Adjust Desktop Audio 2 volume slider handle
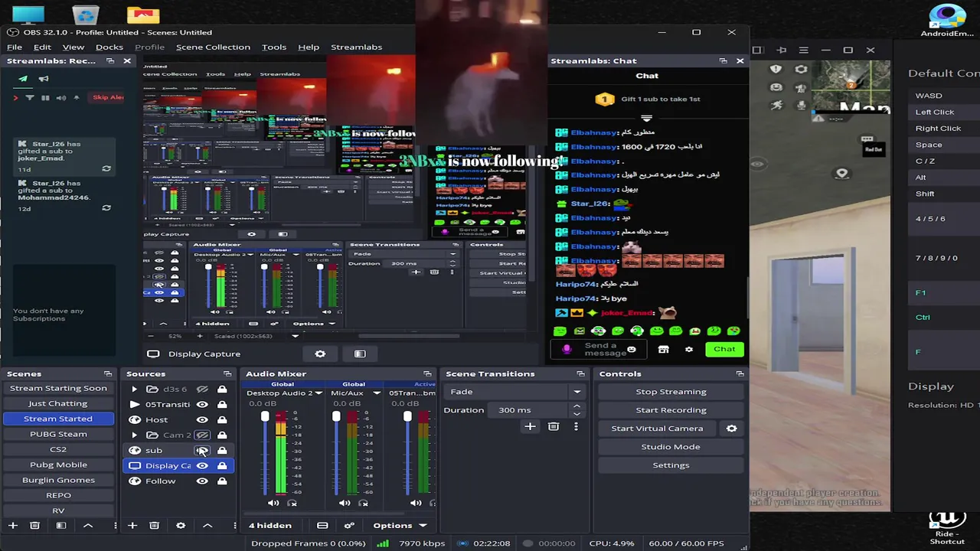The height and width of the screenshot is (551, 980). [265, 416]
